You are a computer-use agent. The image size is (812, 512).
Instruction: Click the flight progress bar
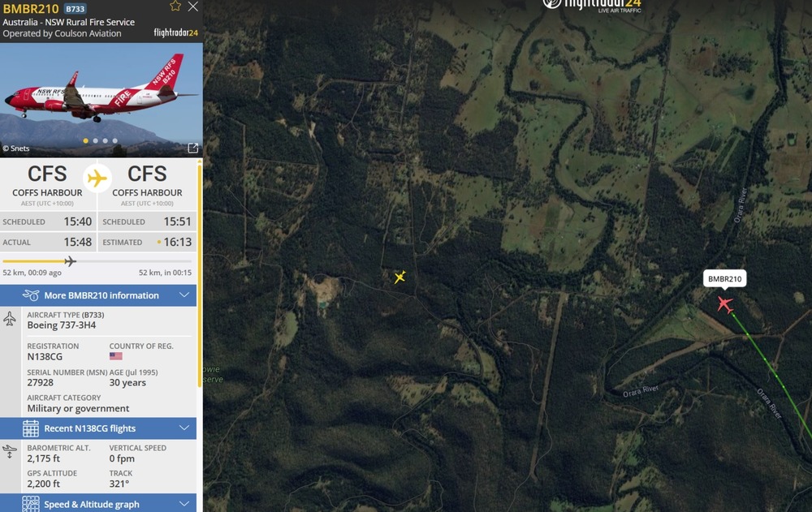[97, 261]
